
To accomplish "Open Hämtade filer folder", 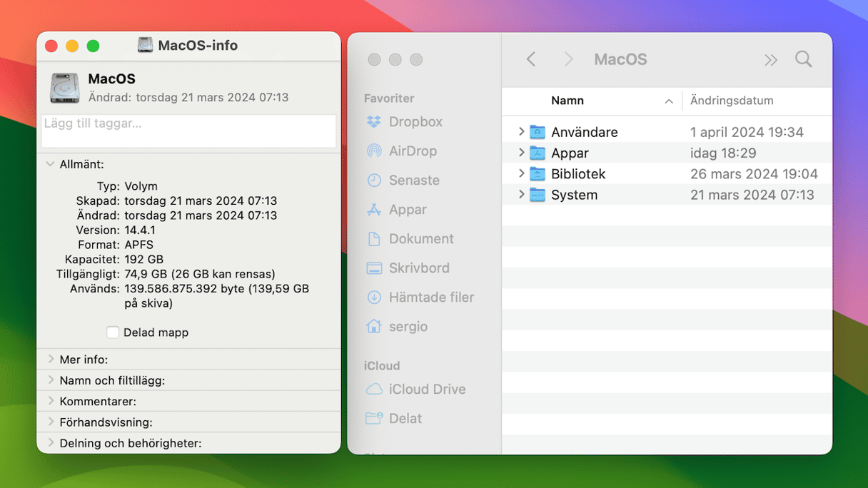I will (x=431, y=298).
